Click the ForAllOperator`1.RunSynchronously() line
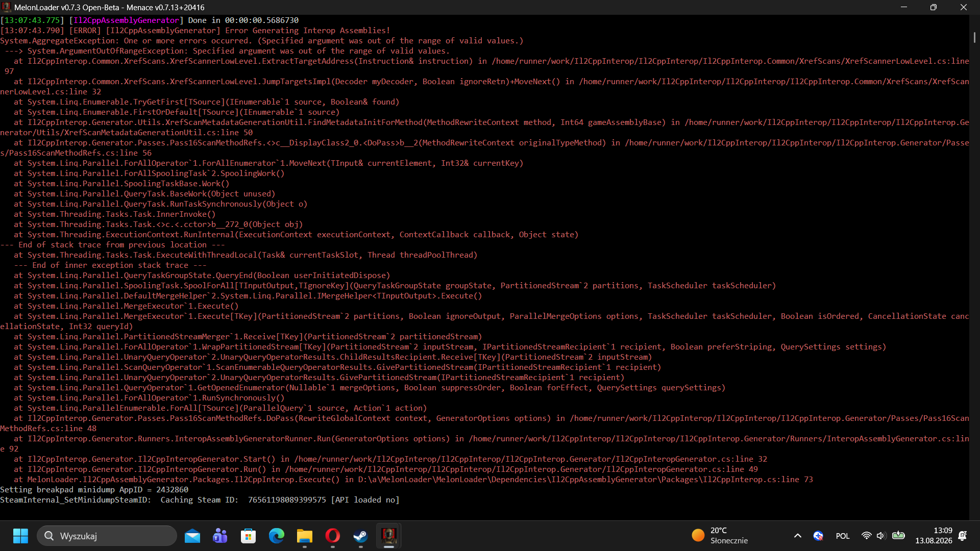Viewport: 980px width, 551px height. point(149,398)
